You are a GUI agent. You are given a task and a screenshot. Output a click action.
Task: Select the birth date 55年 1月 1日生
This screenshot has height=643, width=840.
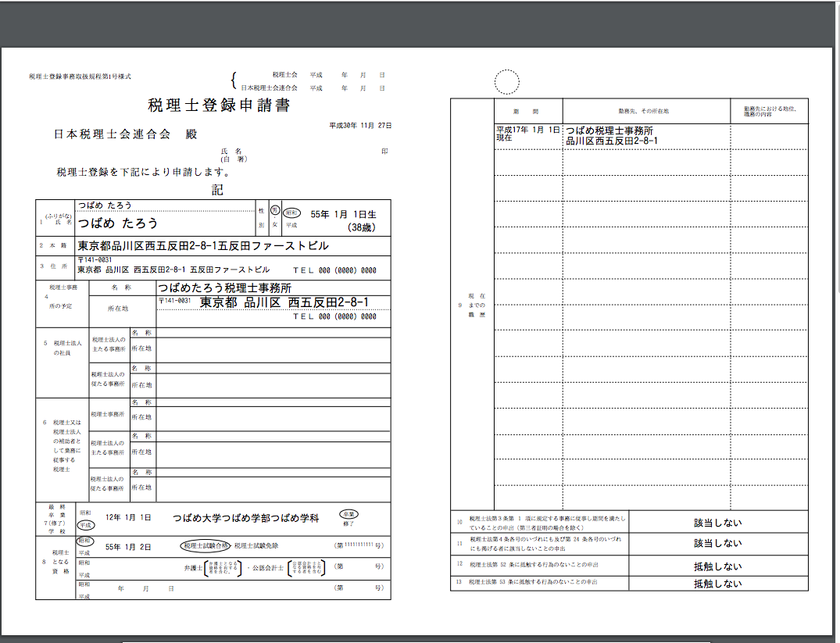tap(343, 214)
